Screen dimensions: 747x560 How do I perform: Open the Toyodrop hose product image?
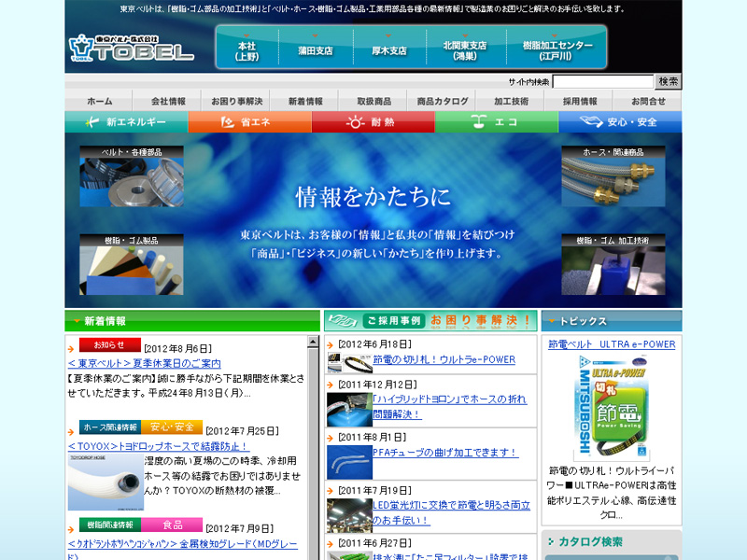[x=106, y=482]
